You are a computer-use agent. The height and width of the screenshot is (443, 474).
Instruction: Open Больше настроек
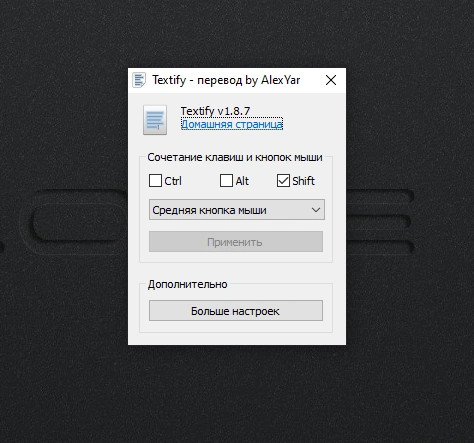[236, 311]
